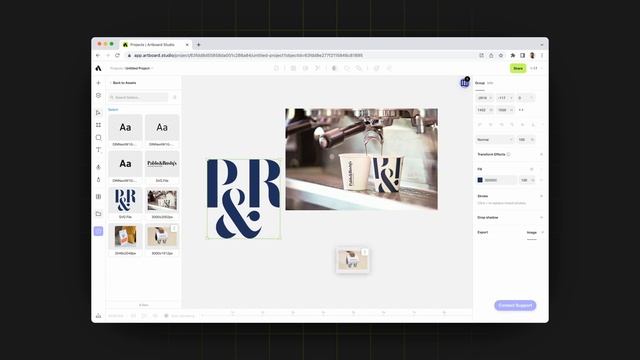Toggle the aspect ratio lock
Image resolution: width=640 pixels, height=360 pixels.
coord(521,110)
